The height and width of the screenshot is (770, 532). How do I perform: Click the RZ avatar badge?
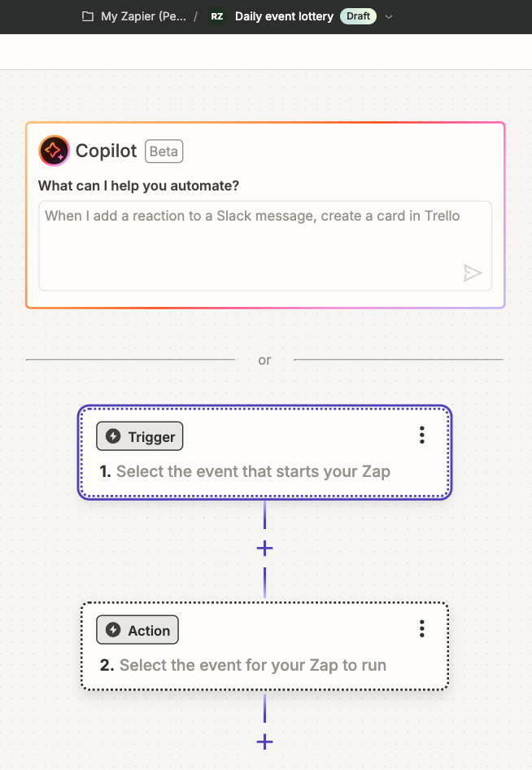217,16
